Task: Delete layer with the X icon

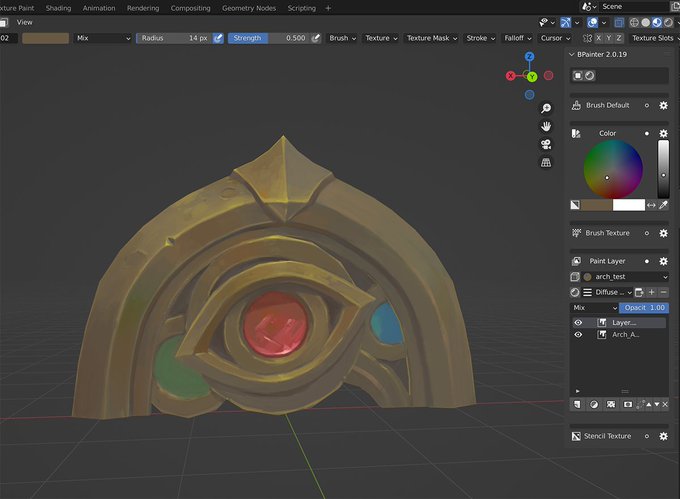Action: [665, 404]
